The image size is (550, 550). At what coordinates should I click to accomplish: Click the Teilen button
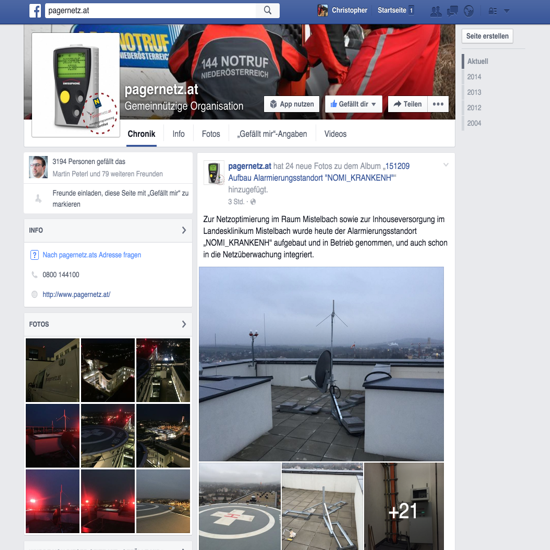(x=408, y=104)
